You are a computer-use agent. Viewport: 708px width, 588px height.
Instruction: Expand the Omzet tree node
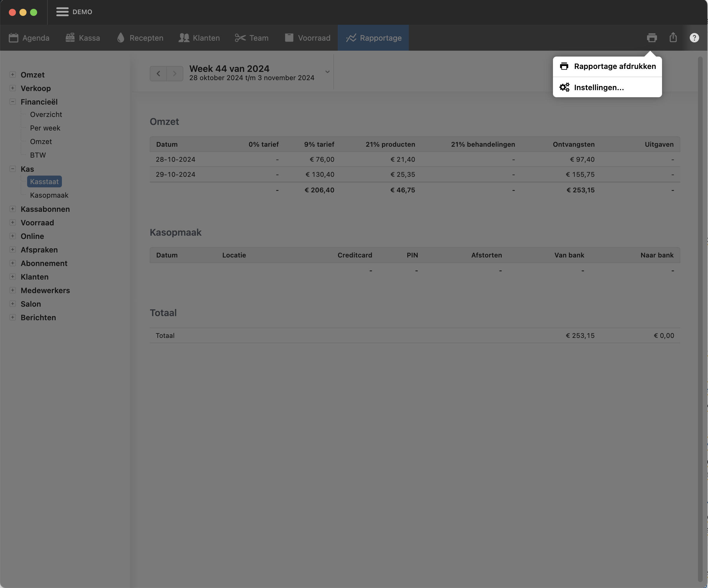coord(12,75)
